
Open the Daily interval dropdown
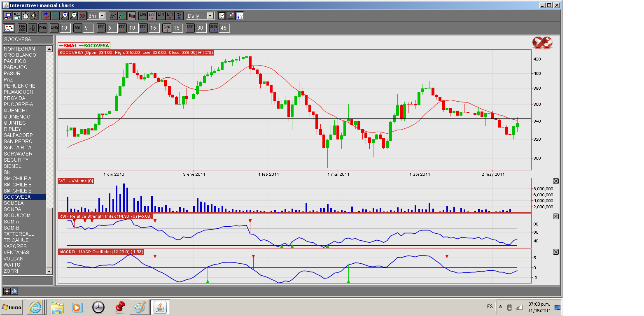(210, 16)
